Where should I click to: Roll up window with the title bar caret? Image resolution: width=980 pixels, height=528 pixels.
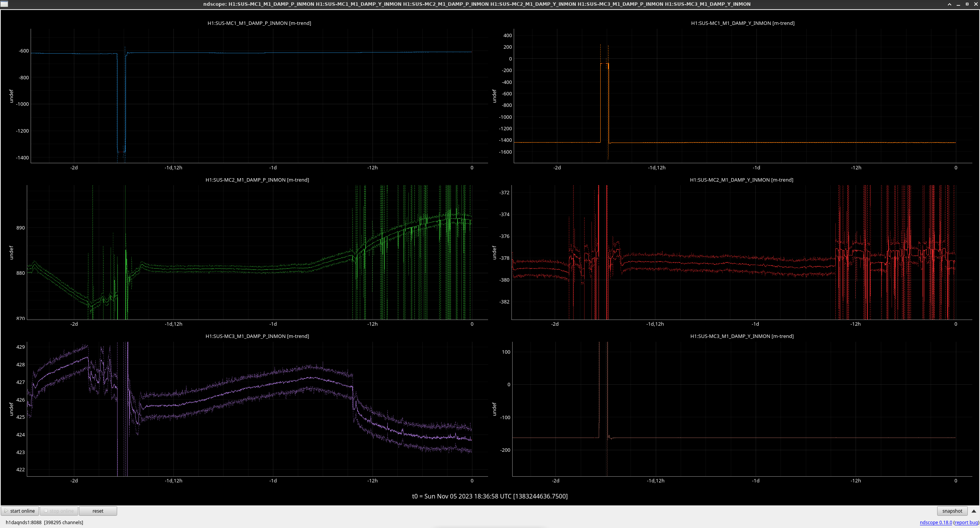point(949,4)
